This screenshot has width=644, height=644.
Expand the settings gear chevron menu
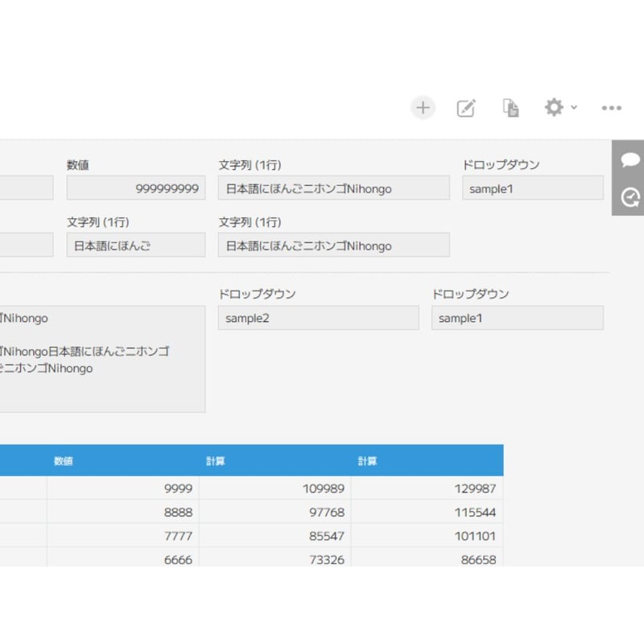(x=572, y=107)
